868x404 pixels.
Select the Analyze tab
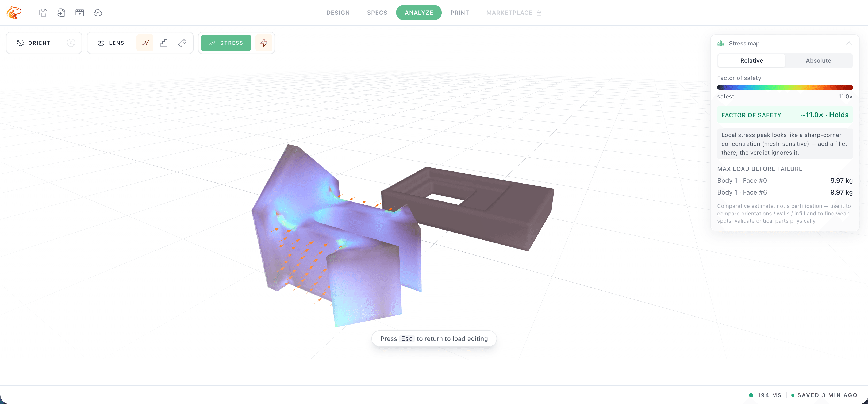click(x=419, y=13)
